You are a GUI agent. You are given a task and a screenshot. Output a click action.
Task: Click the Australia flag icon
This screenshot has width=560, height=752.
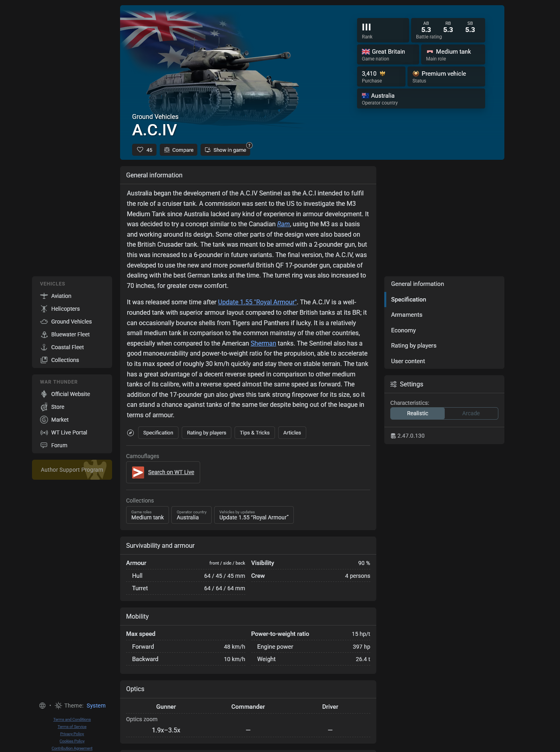click(x=365, y=96)
